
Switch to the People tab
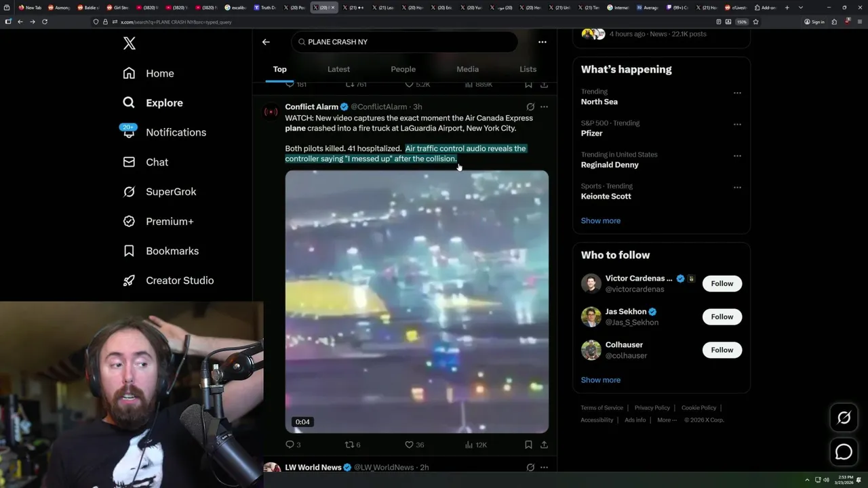point(403,69)
